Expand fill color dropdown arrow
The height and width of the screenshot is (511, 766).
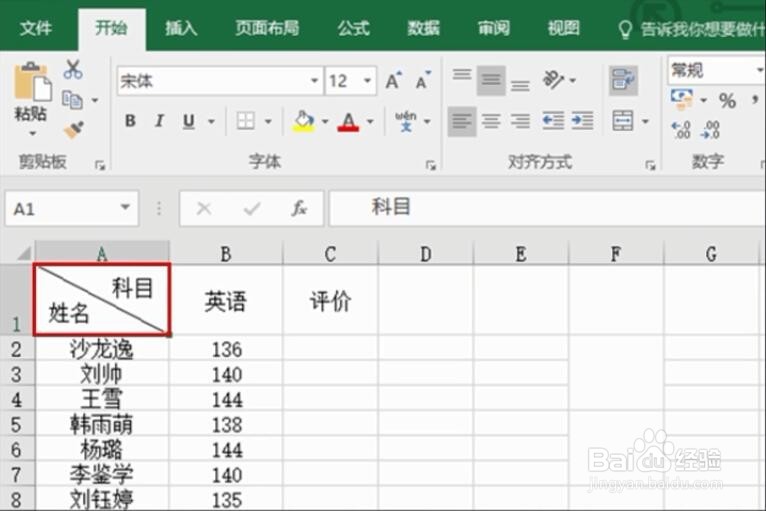pos(325,121)
